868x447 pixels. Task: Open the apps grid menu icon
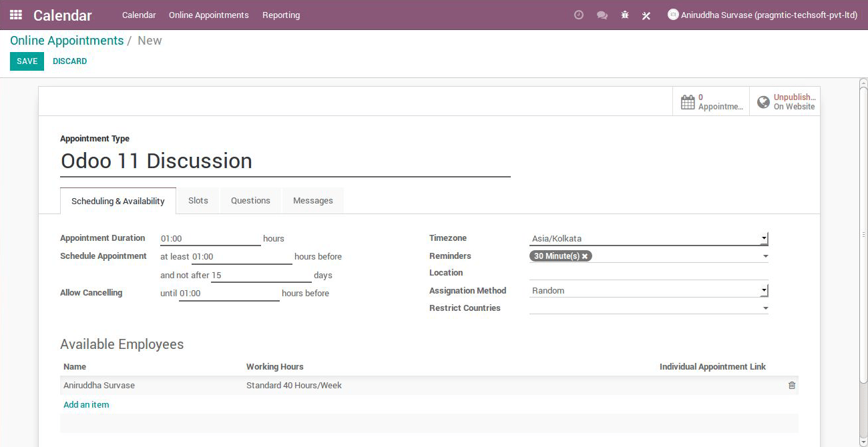pyautogui.click(x=16, y=15)
